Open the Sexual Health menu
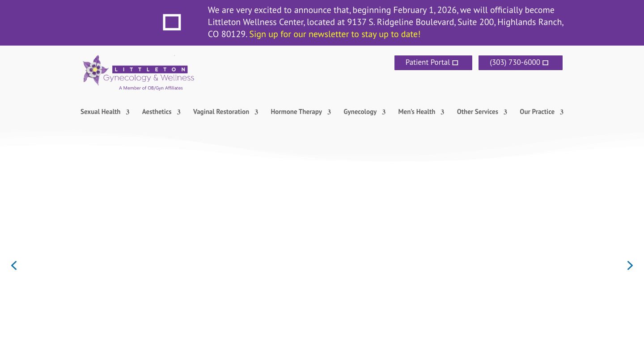 click(100, 112)
